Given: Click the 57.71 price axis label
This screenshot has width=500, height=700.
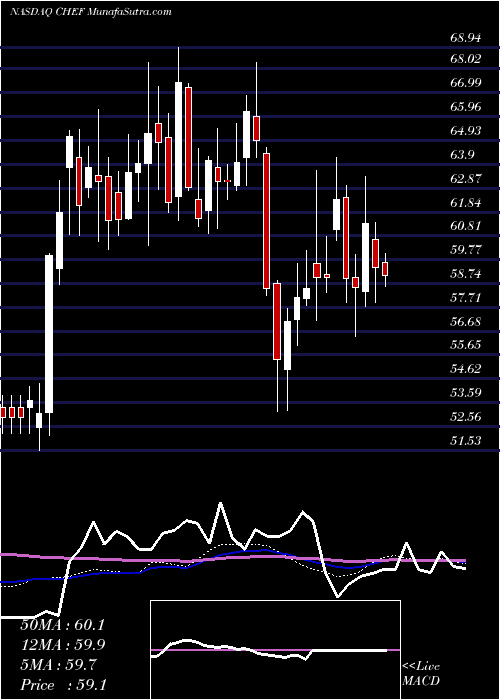Looking at the screenshot, I should click(x=466, y=297).
